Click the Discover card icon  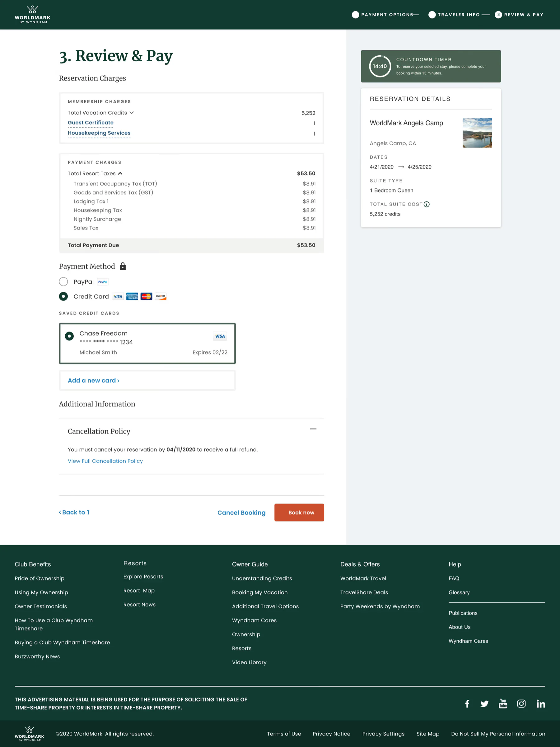161,296
